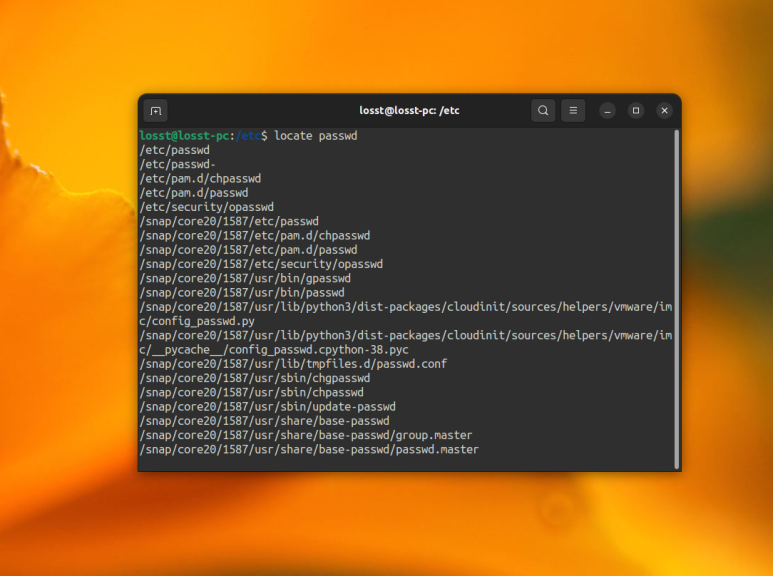This screenshot has height=576, width=773.
Task: Click the line '/snap/core20/1587/usr/bin/passwd'
Action: click(x=242, y=293)
